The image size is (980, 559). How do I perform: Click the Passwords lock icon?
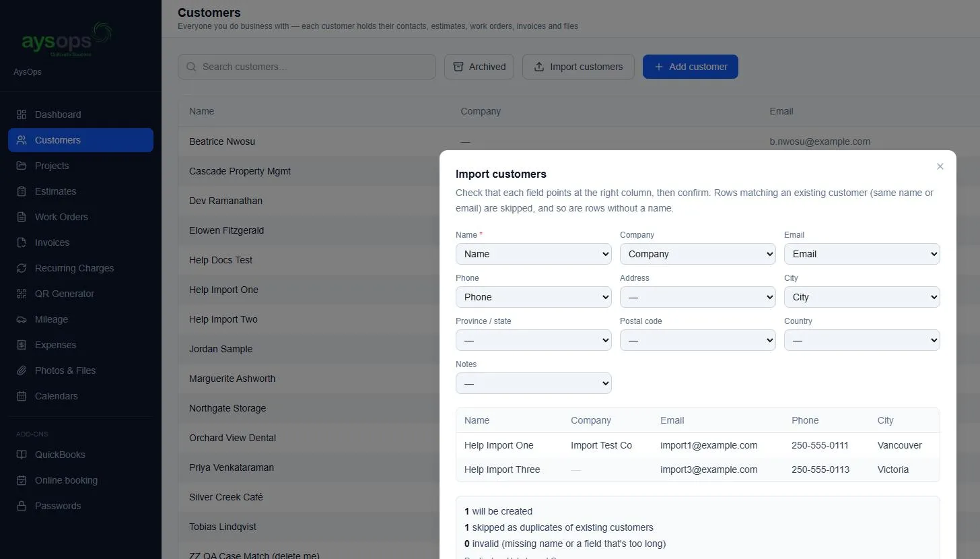pos(22,506)
